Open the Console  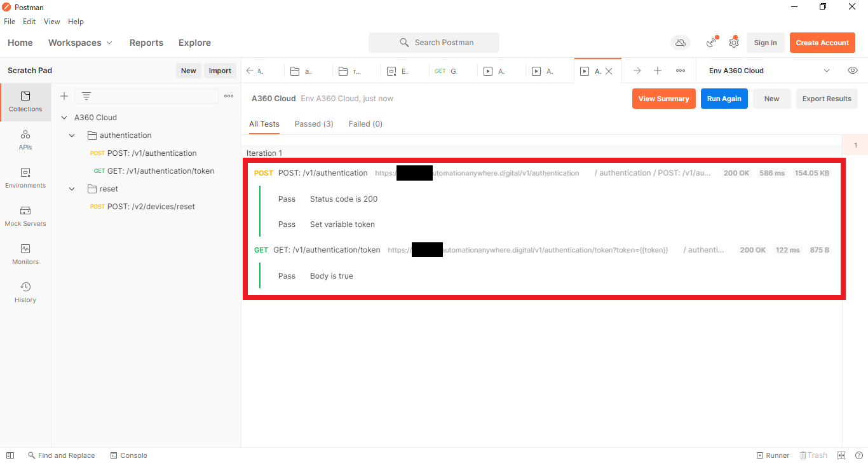pyautogui.click(x=129, y=455)
